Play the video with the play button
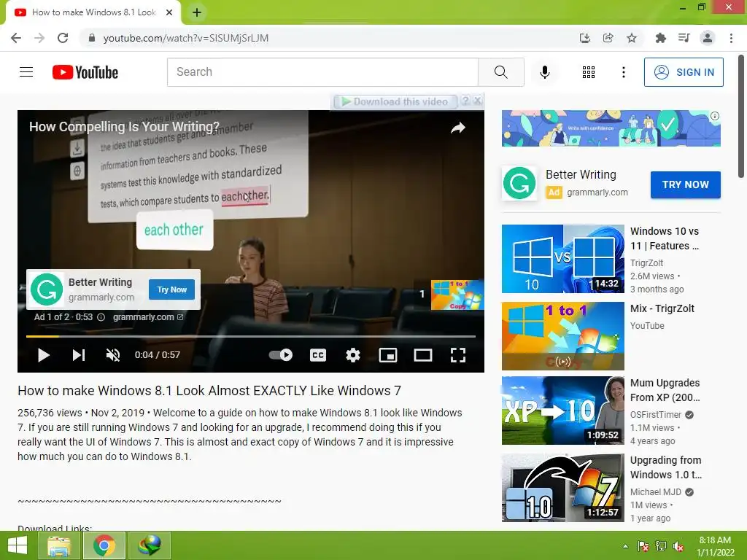This screenshot has width=747, height=560. click(43, 355)
